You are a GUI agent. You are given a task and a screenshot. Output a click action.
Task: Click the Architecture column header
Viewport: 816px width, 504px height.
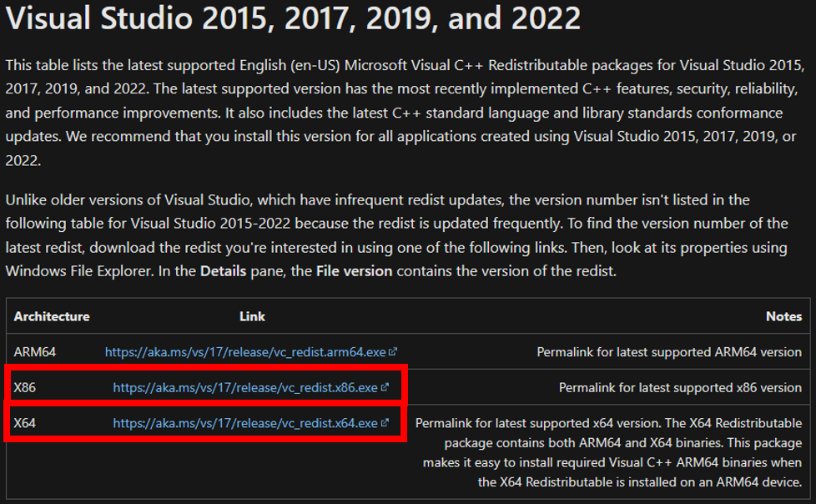52,316
